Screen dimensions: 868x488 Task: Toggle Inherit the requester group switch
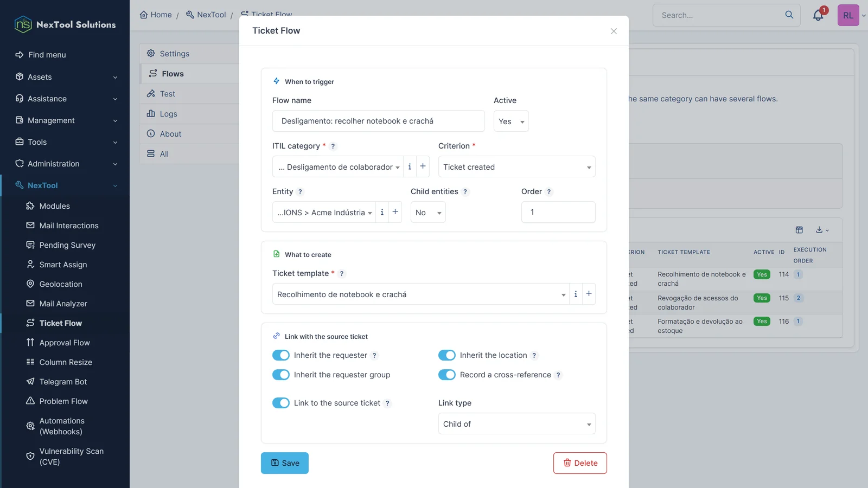tap(281, 375)
